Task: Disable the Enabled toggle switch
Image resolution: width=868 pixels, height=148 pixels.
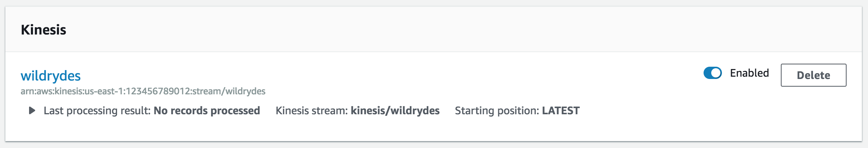Action: (x=712, y=73)
